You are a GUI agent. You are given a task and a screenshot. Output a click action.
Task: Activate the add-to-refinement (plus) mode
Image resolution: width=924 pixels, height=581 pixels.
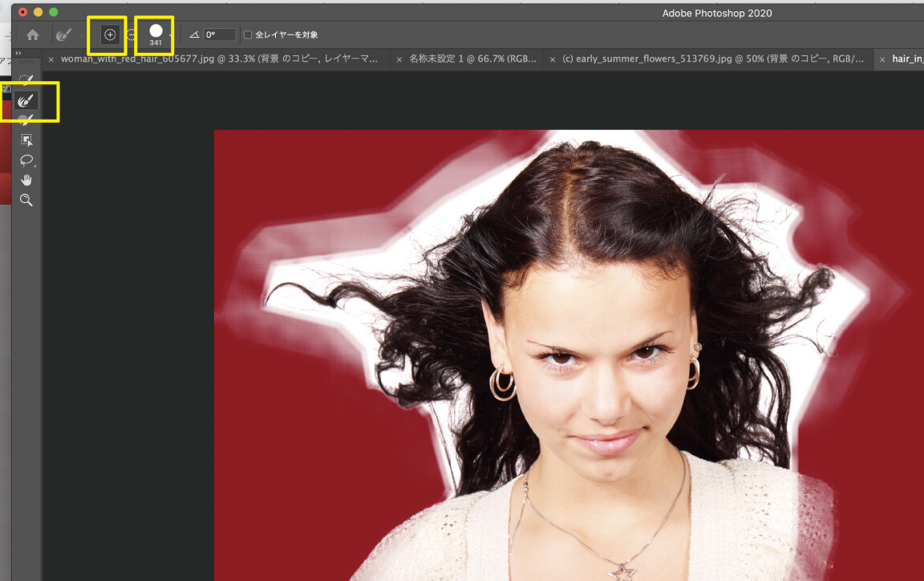110,35
